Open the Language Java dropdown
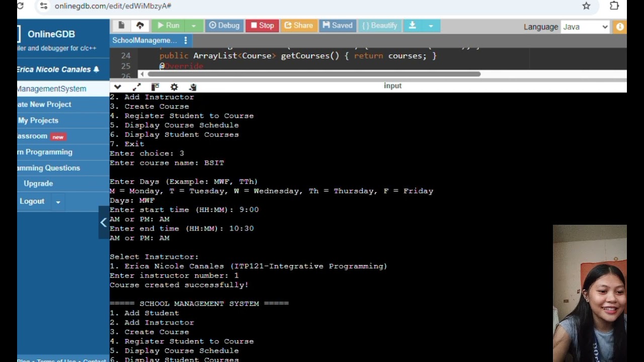 click(585, 27)
